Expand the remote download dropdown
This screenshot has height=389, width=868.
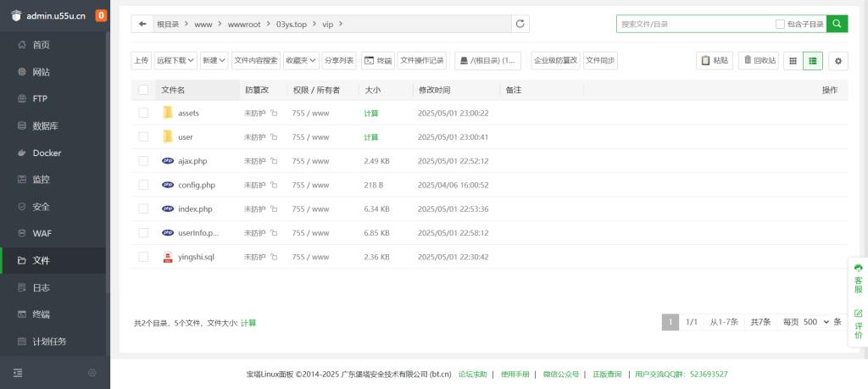[175, 60]
